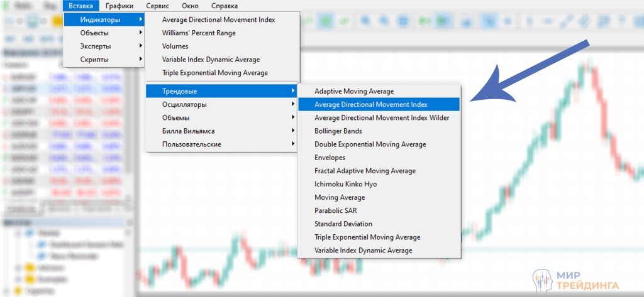Viewport: 644px width, 297px height.
Task: Add the Bollinger Bands indicator
Action: click(x=338, y=131)
